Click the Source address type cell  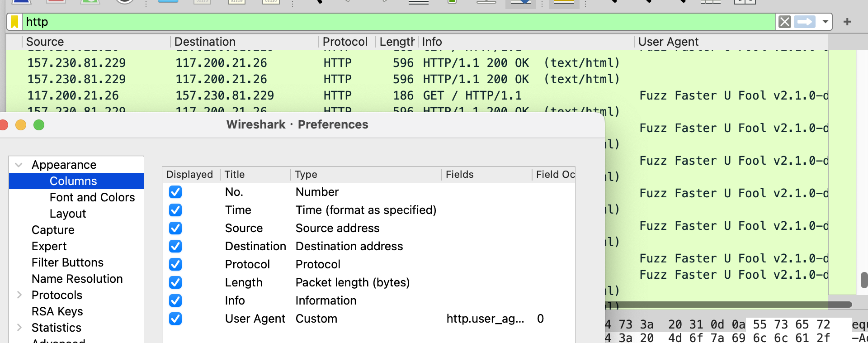pyautogui.click(x=337, y=228)
